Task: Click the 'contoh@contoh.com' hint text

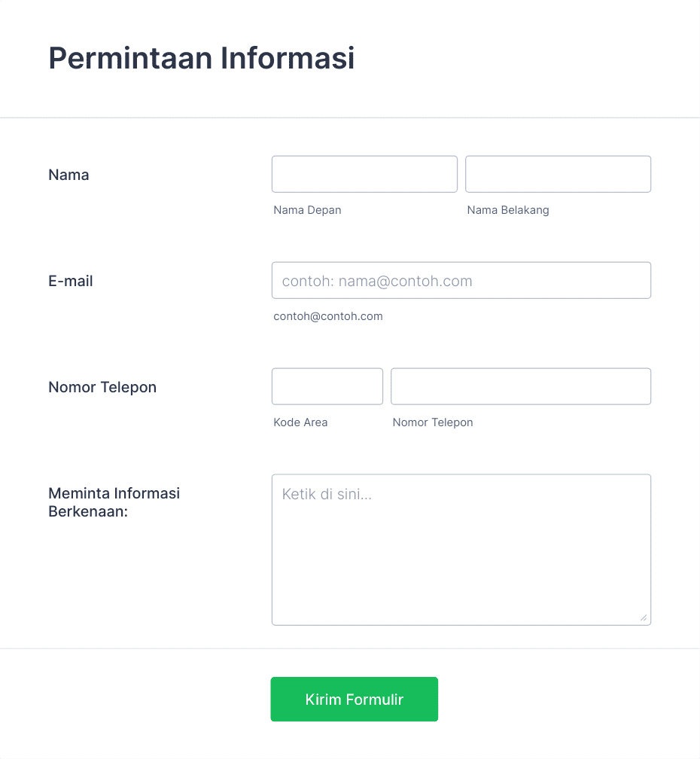Action: point(328,316)
